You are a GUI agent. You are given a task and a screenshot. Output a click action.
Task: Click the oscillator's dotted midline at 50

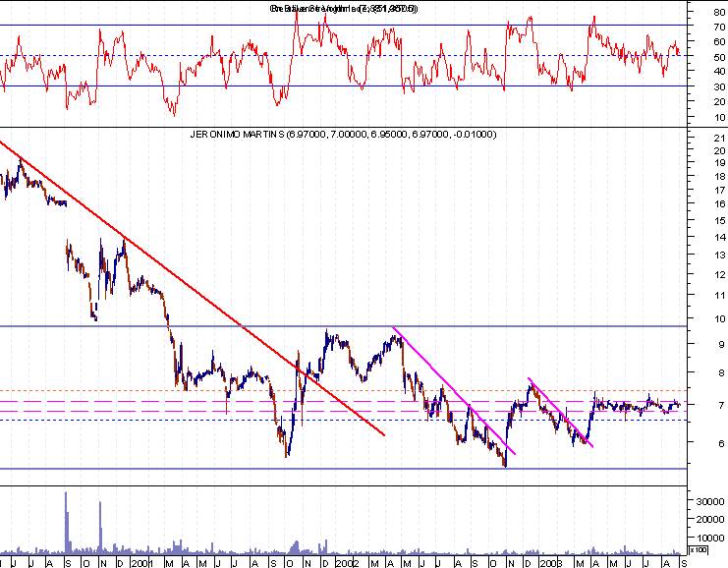point(343,56)
